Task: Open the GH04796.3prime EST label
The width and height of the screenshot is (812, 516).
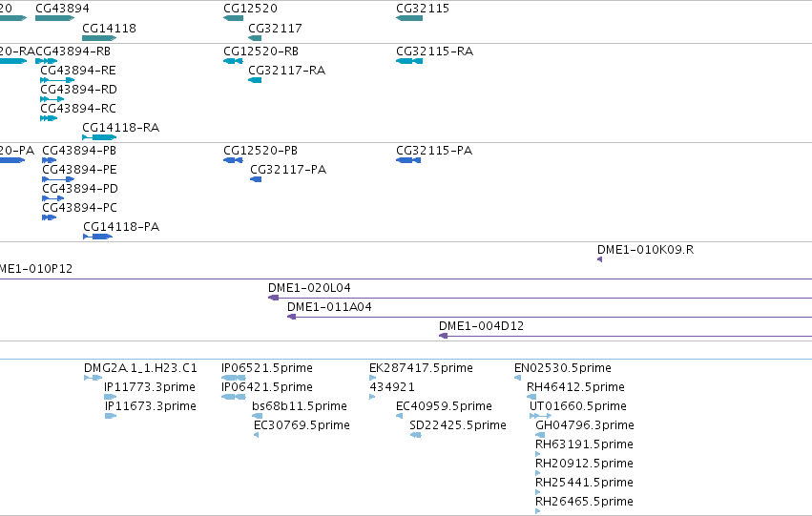Action: point(585,425)
